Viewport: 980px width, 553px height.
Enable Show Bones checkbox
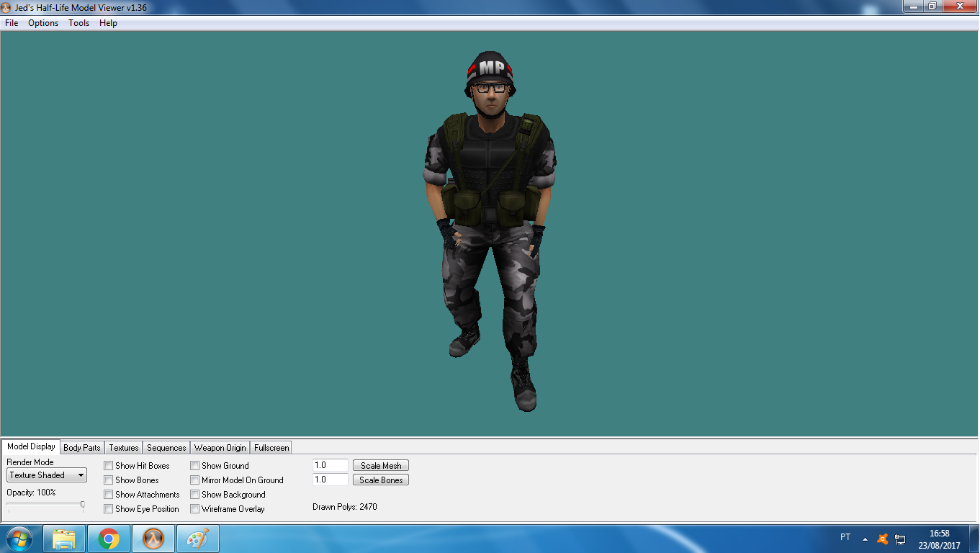click(x=109, y=480)
